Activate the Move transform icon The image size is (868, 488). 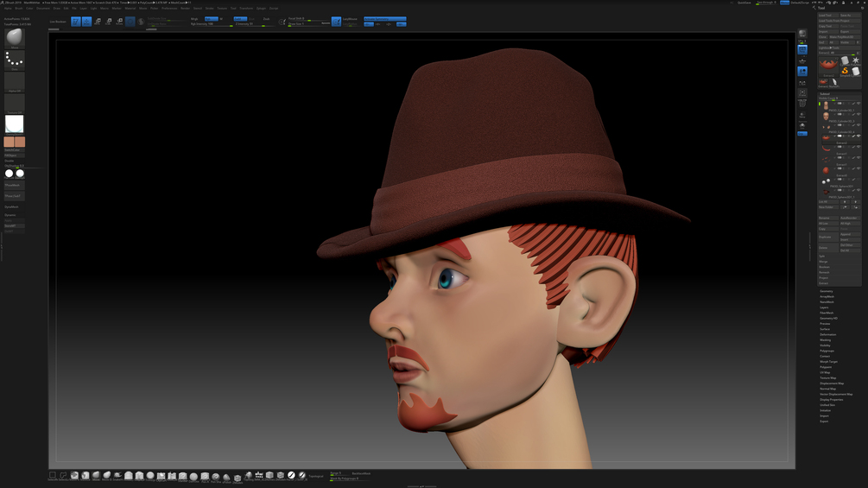98,21
